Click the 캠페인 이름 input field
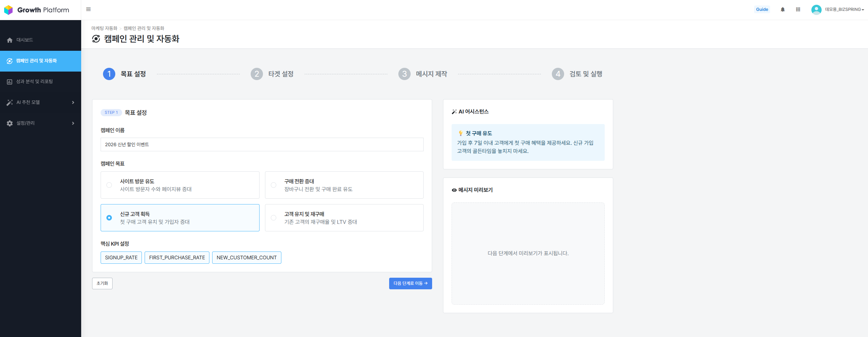This screenshot has width=868, height=337. pyautogui.click(x=262, y=144)
